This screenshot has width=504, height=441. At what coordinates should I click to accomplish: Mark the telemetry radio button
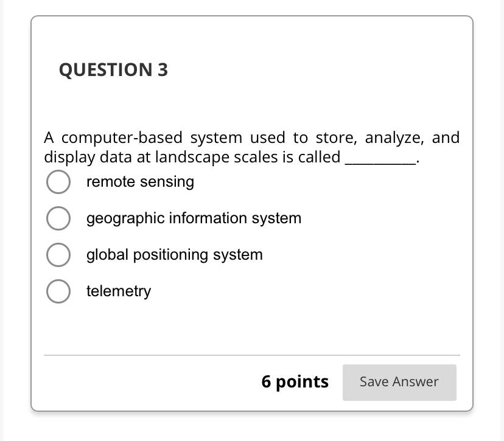pos(58,291)
